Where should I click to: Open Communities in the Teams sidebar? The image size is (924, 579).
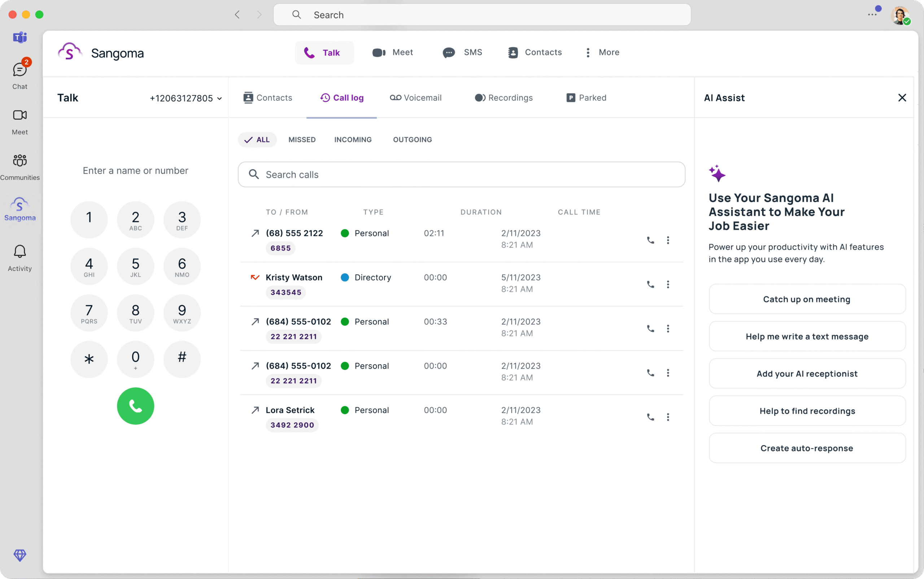(20, 167)
